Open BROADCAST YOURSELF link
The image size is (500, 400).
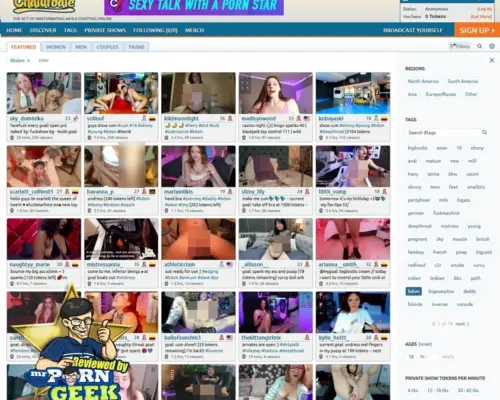coord(413,30)
